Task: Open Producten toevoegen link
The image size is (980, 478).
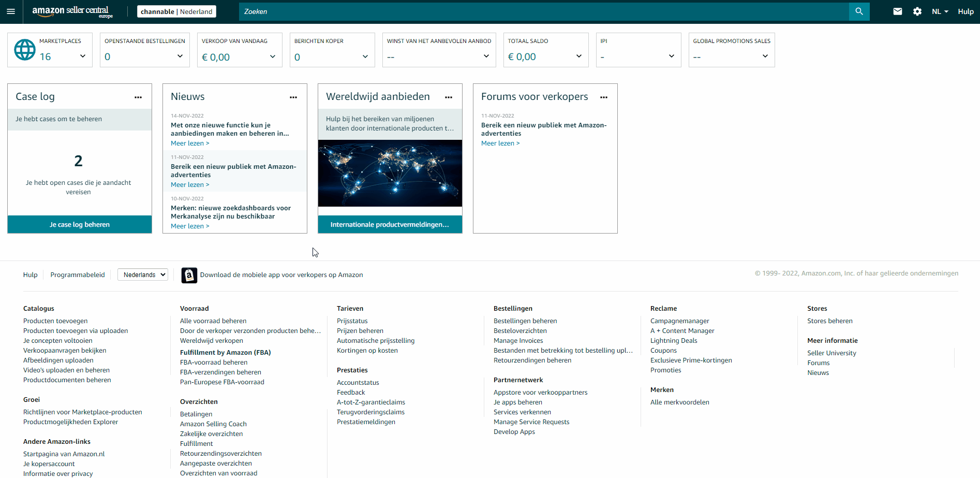Action: point(55,321)
